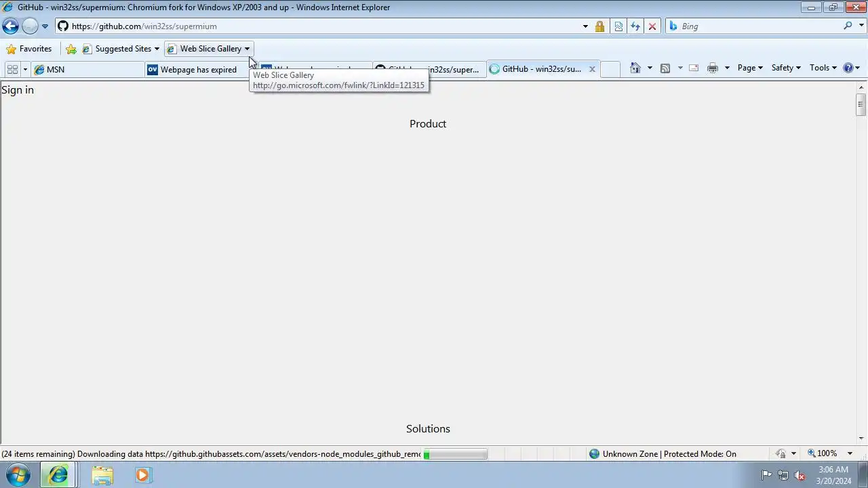Click the Solutions link on GitHub page

tap(428, 429)
